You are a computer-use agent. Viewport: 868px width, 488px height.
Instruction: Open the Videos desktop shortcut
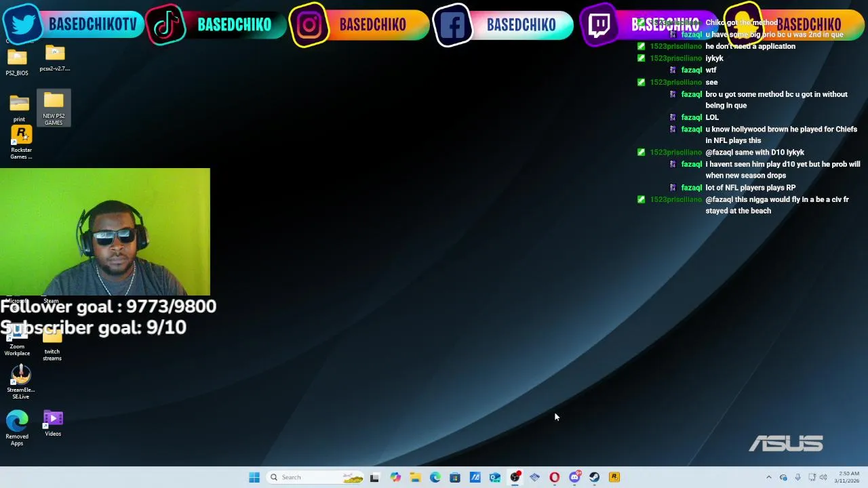point(53,424)
